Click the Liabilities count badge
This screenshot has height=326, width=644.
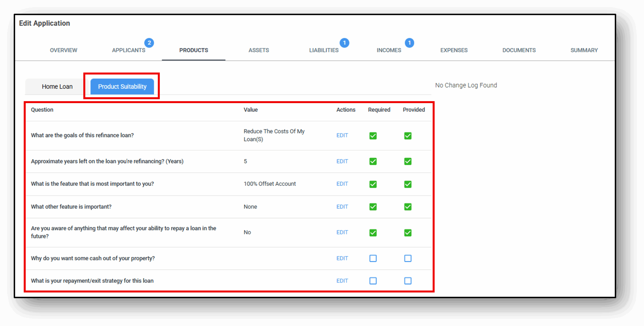pos(344,43)
